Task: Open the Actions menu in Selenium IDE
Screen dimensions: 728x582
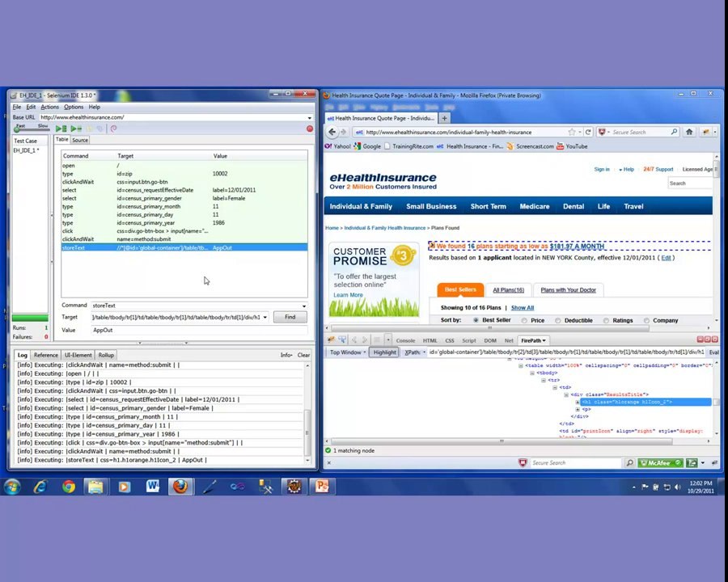Action: pos(49,107)
